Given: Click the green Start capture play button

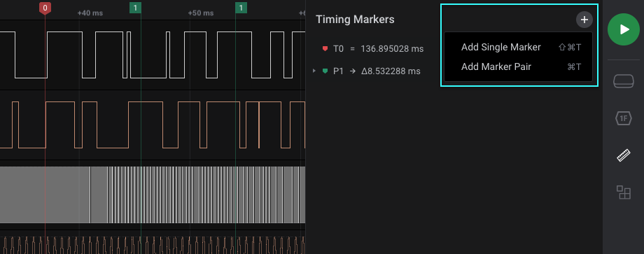Looking at the screenshot, I should point(624,29).
